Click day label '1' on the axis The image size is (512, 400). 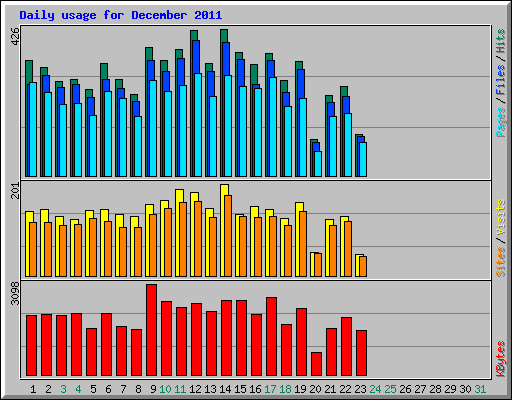[33, 389]
